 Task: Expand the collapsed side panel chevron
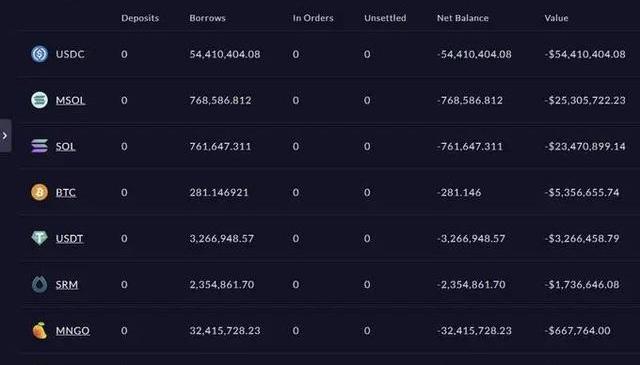(x=5, y=136)
